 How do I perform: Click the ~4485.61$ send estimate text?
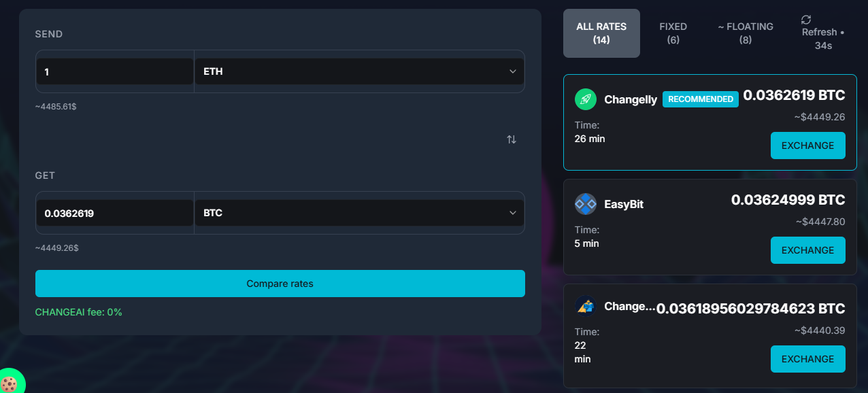point(56,107)
